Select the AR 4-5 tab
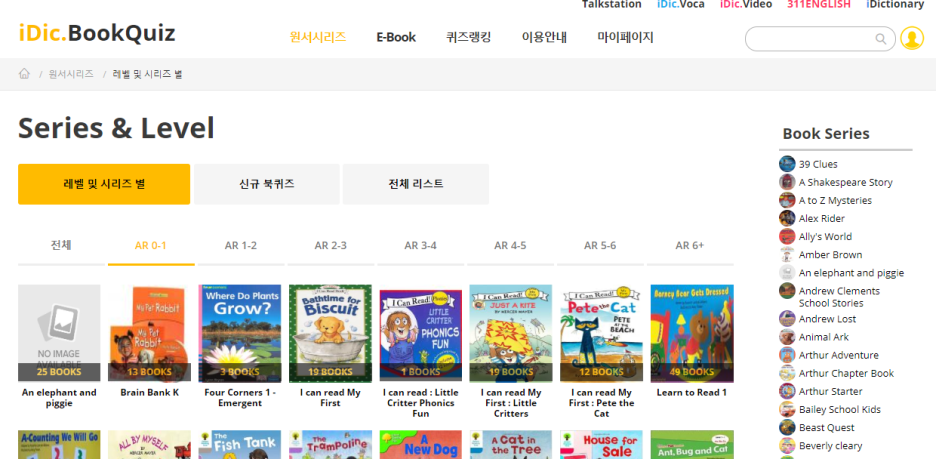This screenshot has height=459, width=936. click(510, 245)
